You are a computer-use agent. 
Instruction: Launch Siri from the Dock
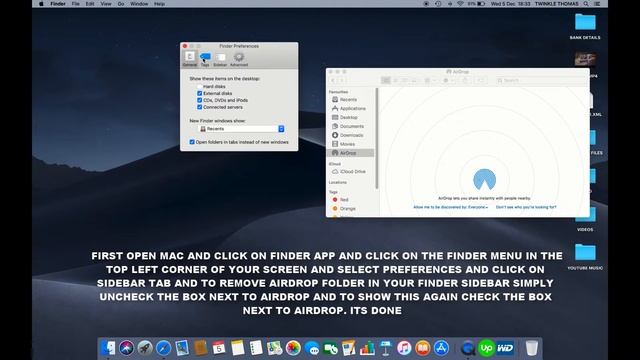(x=127, y=348)
